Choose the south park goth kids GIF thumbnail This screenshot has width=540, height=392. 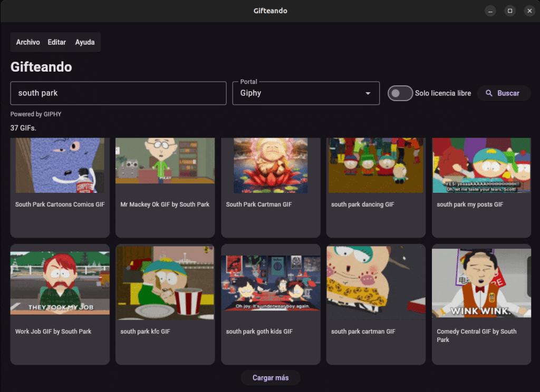coord(271,283)
